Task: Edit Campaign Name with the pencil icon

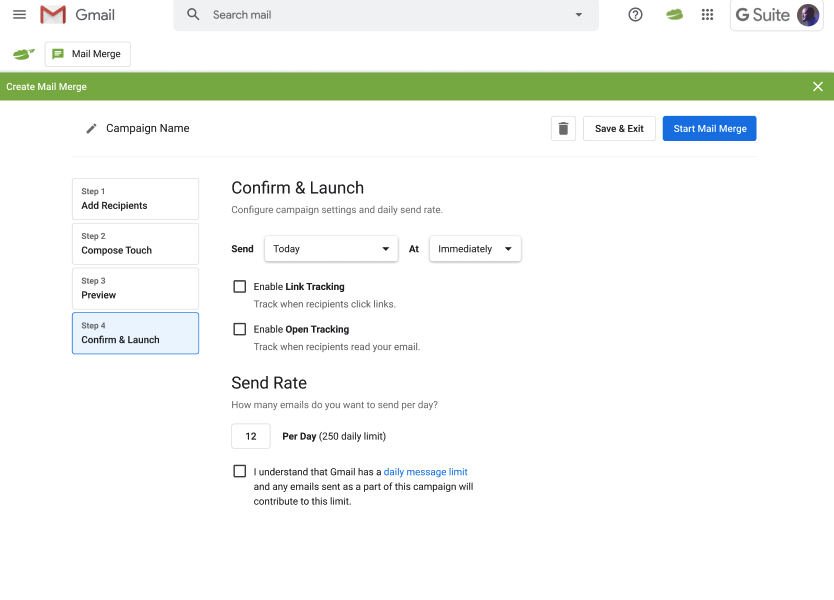Action: click(x=92, y=128)
